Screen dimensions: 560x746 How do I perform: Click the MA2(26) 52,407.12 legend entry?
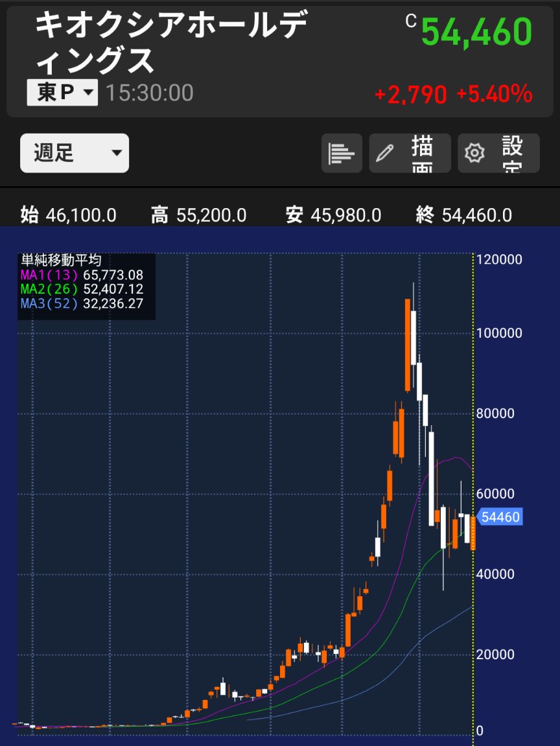pos(82,289)
